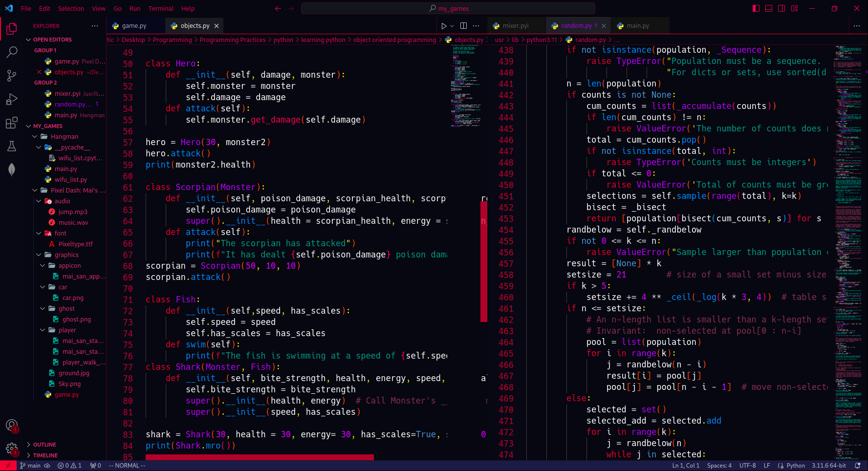Toggle the bottom panel
Image resolution: width=868 pixels, height=471 pixels.
[769, 8]
